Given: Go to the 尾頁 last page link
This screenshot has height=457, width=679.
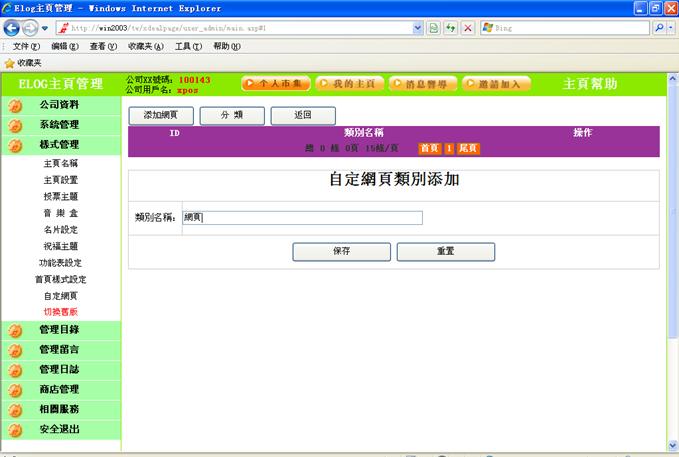Looking at the screenshot, I should coord(468,148).
